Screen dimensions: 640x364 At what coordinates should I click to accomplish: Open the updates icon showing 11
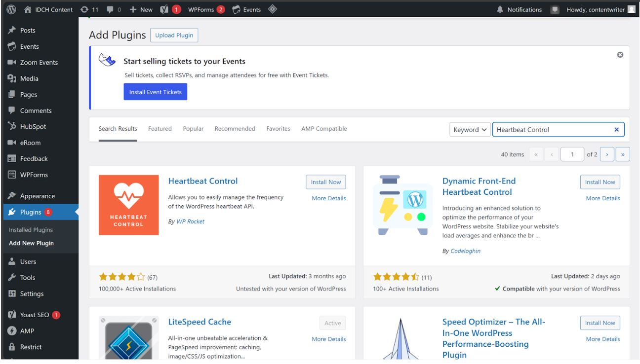click(x=89, y=9)
